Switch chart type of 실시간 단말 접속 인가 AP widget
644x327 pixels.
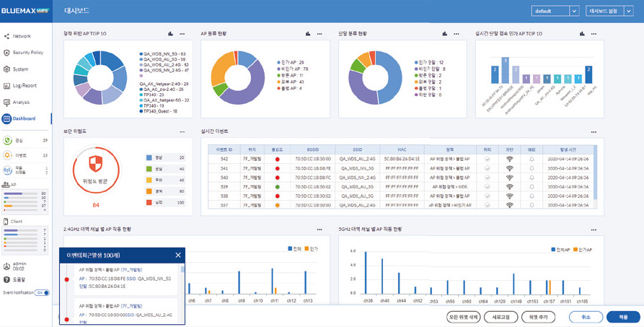(581, 34)
